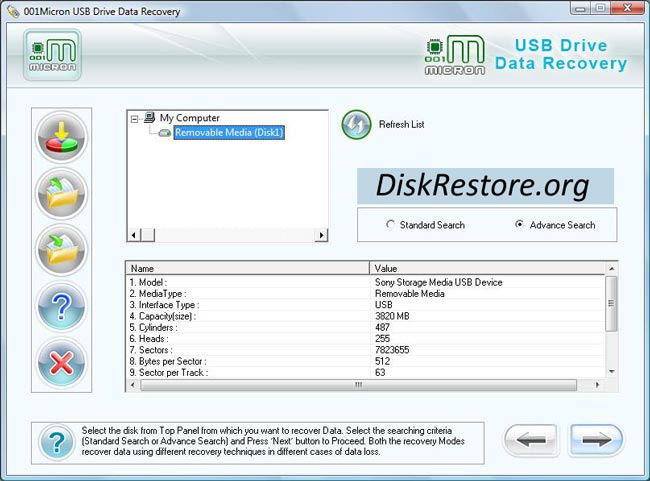Click the My Computer tree label
This screenshot has width=650, height=481.
coord(189,118)
